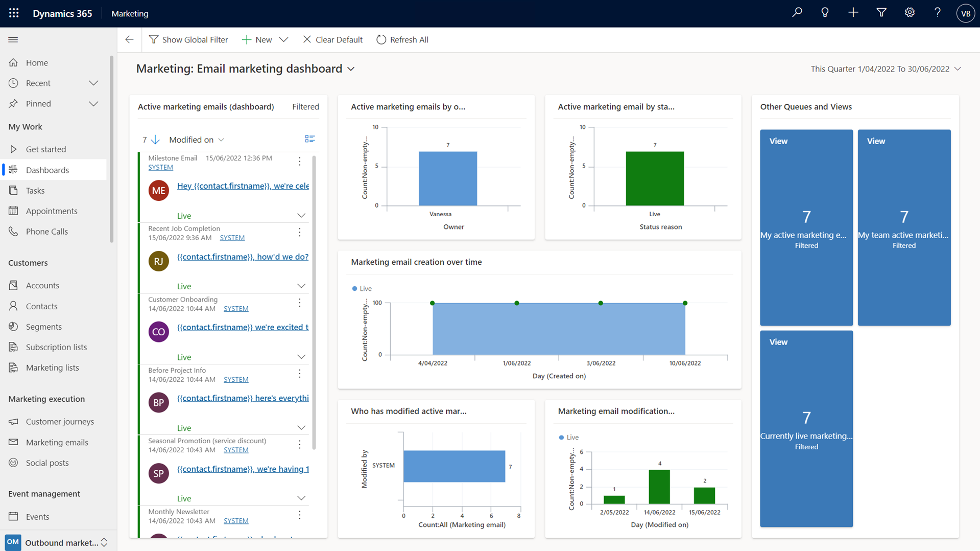Click the search magnifier icon
The width and height of the screenshot is (980, 551).
click(x=797, y=13)
